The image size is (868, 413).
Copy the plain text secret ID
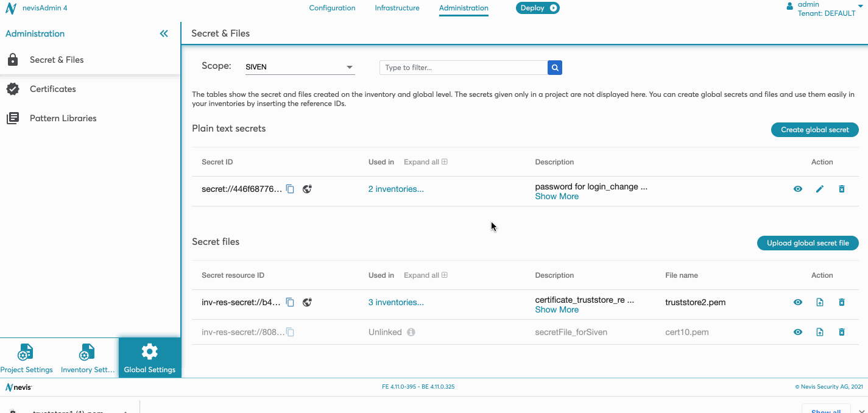(x=291, y=189)
